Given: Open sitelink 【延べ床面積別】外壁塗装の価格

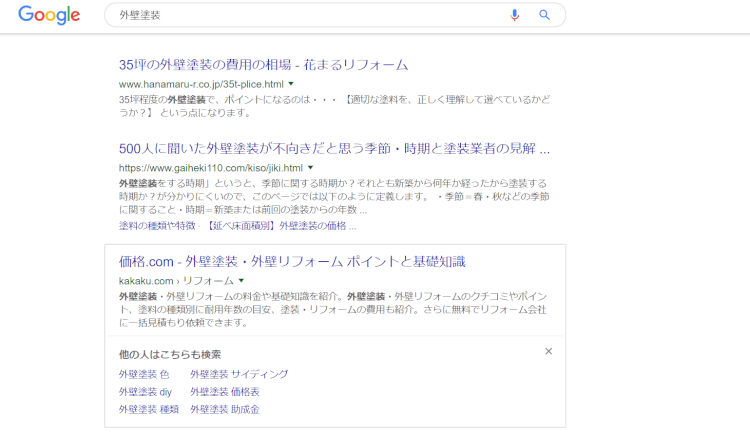Looking at the screenshot, I should tap(281, 226).
